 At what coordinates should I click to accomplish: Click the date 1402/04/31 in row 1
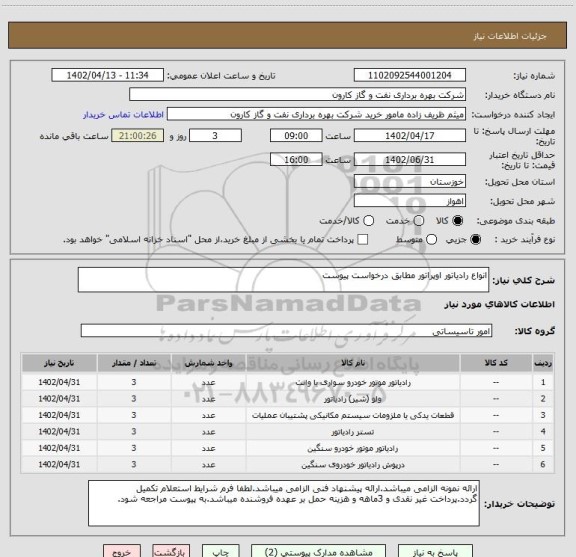pos(59,382)
